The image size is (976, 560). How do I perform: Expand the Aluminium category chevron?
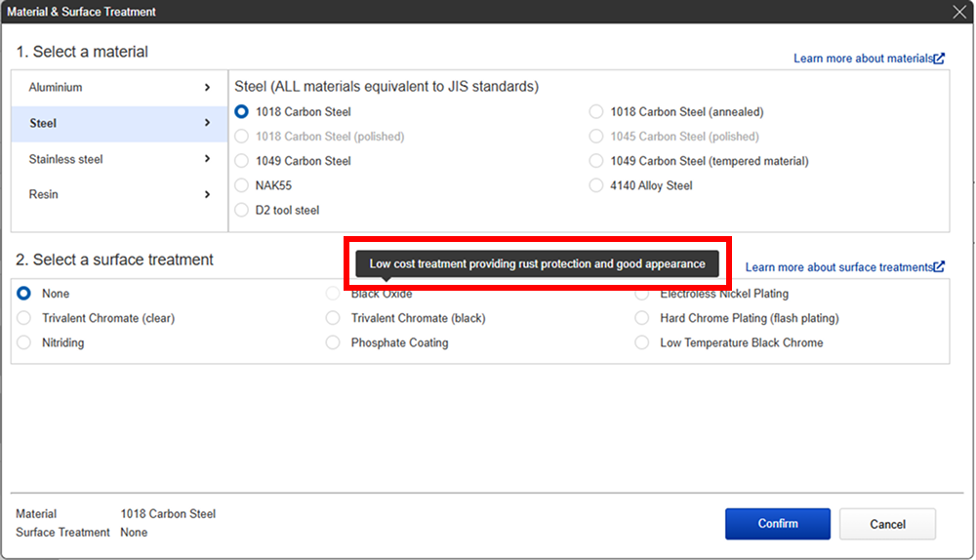tap(207, 88)
